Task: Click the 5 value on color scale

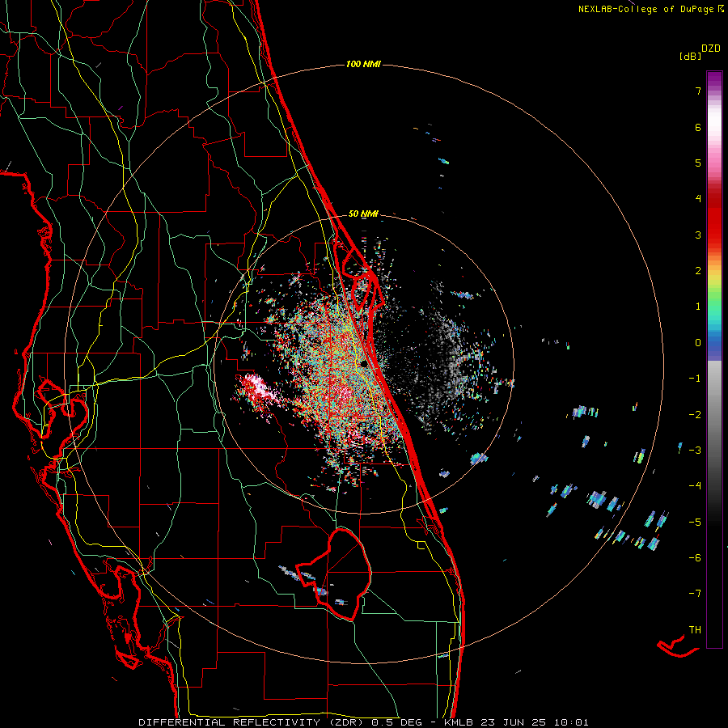Action: pos(698,163)
